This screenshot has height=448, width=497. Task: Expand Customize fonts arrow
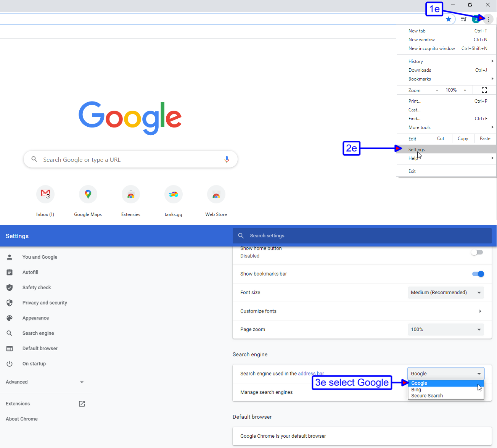(480, 311)
